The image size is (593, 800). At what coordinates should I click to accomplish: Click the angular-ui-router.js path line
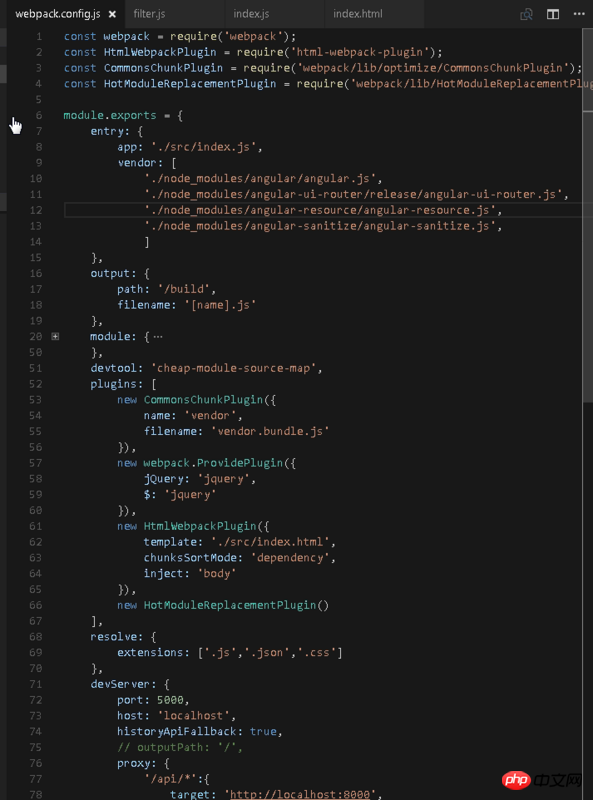pyautogui.click(x=354, y=194)
